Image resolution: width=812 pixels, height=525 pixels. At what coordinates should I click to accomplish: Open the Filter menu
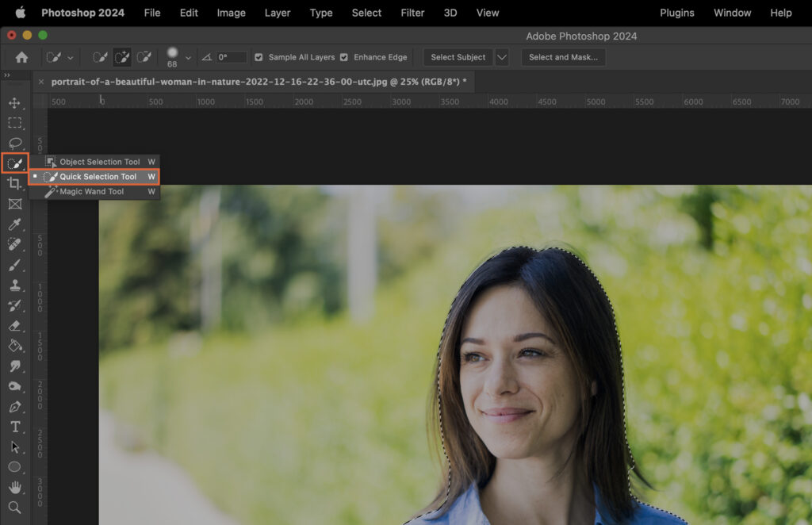coord(412,13)
